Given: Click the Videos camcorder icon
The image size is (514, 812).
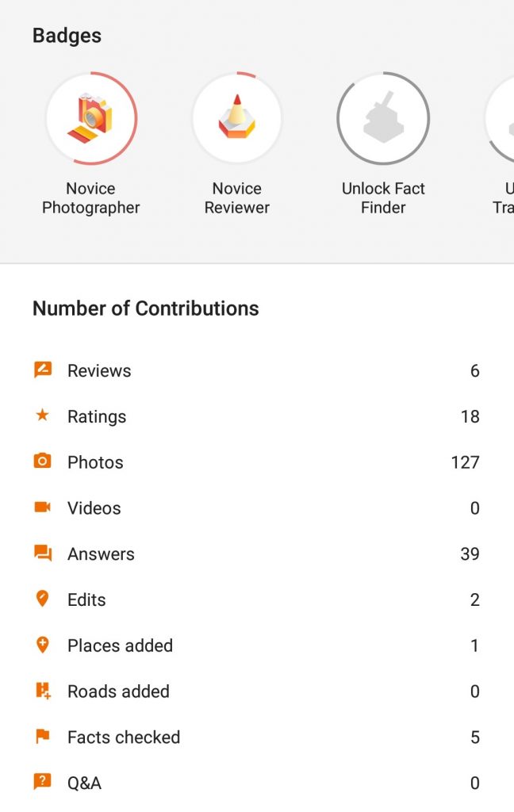Looking at the screenshot, I should pos(43,507).
